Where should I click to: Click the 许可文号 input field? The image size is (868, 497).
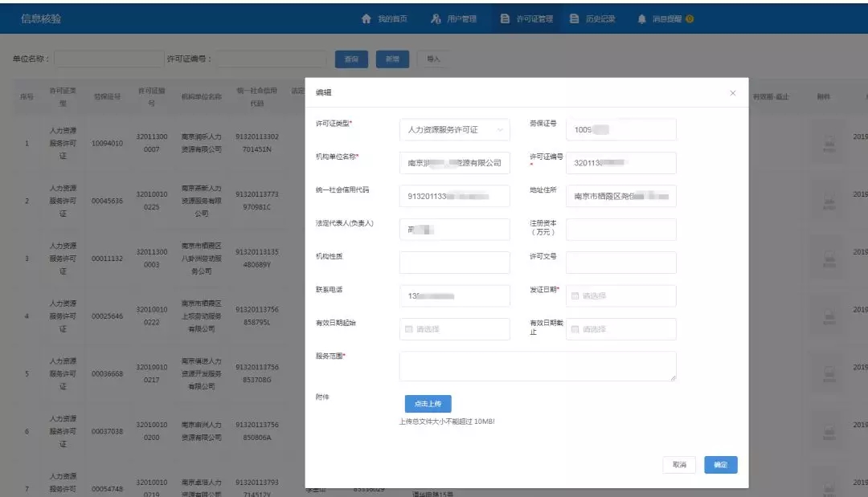pyautogui.click(x=620, y=263)
